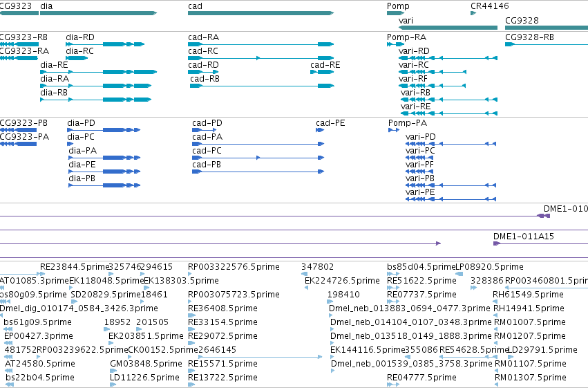The width and height of the screenshot is (588, 388).
Task: Open the RP003322576.5prime EST label
Action: 234,267
